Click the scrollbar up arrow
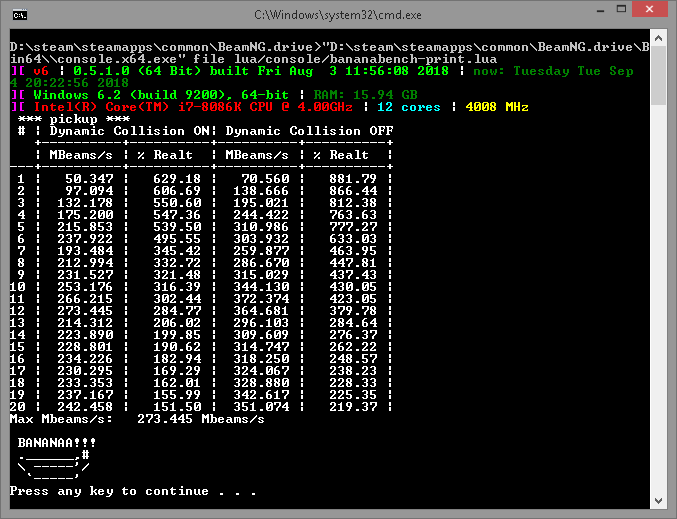 click(658, 38)
